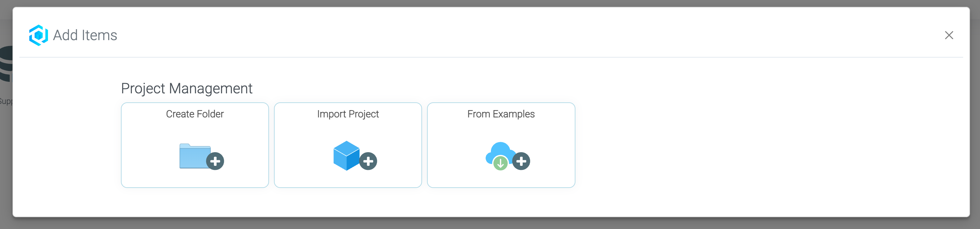Click the plus badge on Import Project

pyautogui.click(x=367, y=161)
